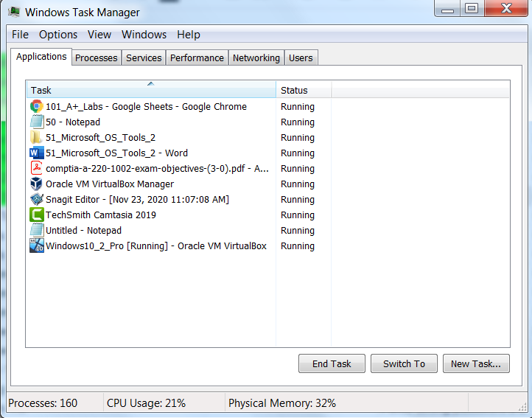Select the Applications tab
The height and width of the screenshot is (418, 532).
point(41,56)
